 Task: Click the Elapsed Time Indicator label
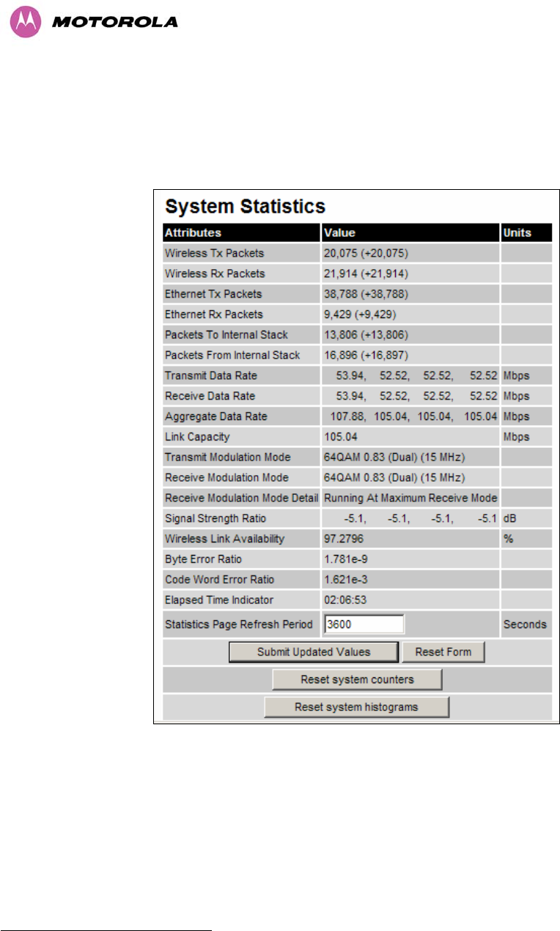tap(219, 600)
